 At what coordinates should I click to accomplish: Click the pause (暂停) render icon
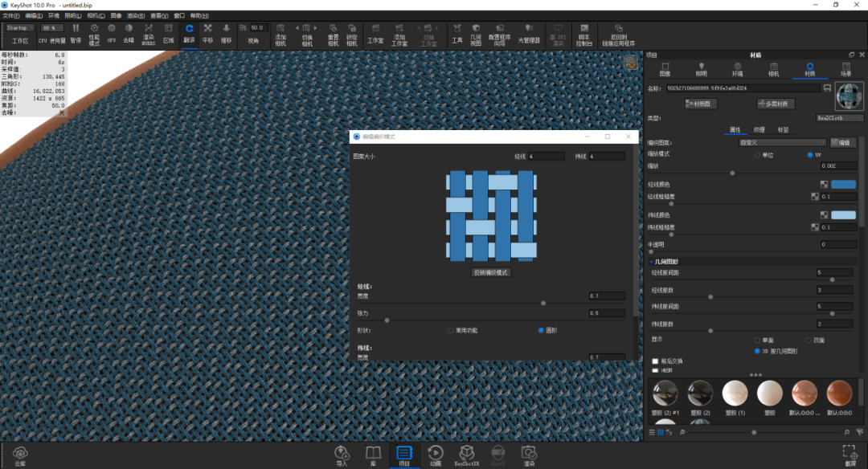pyautogui.click(x=76, y=33)
